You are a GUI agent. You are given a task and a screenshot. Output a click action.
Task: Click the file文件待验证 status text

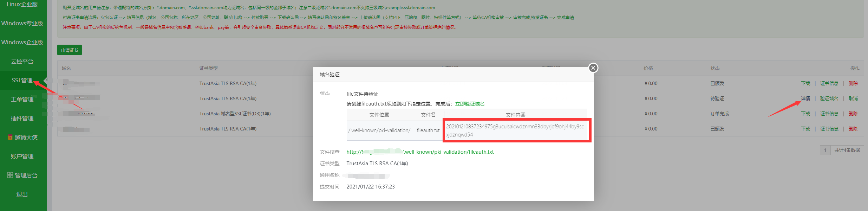pos(362,94)
